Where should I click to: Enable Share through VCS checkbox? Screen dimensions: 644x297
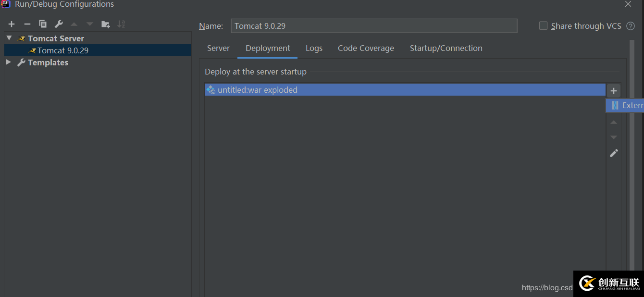pos(543,26)
